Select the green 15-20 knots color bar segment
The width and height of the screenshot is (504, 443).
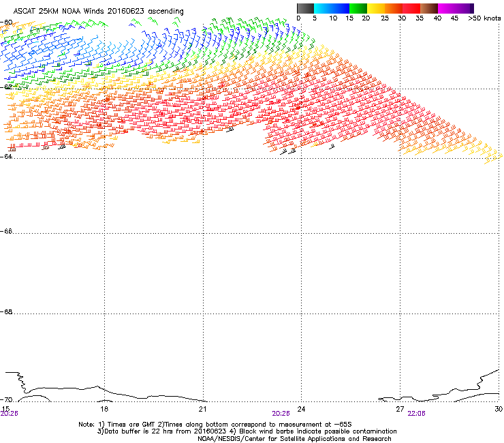tap(358, 8)
